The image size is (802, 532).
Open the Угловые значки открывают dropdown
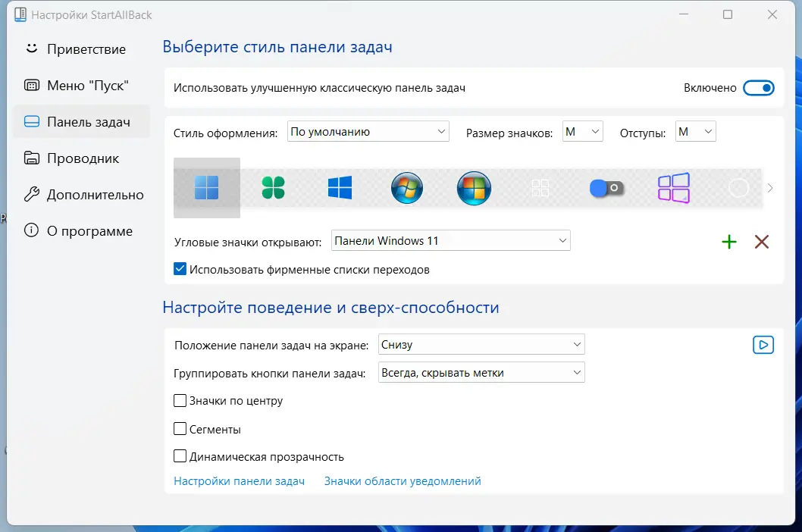tap(450, 240)
